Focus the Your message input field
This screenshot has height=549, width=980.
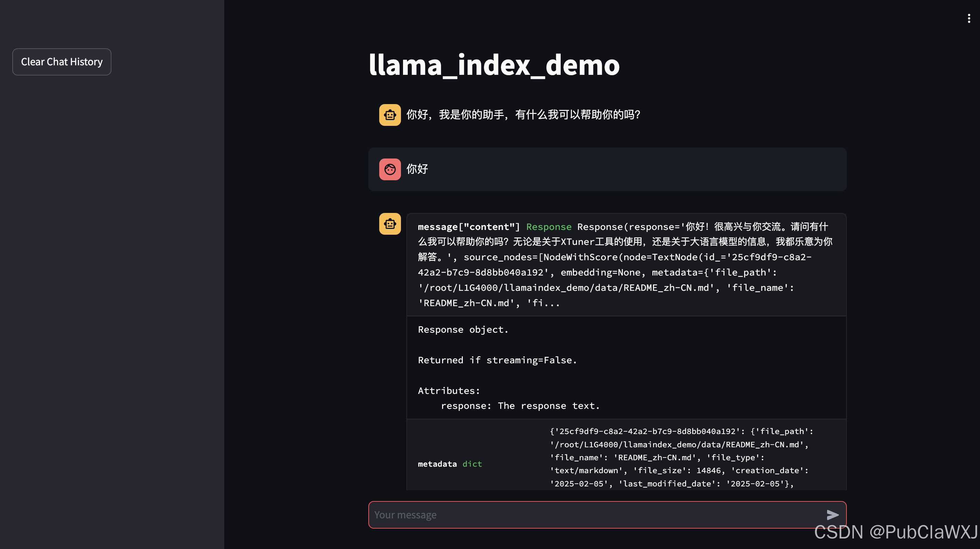tap(571, 515)
